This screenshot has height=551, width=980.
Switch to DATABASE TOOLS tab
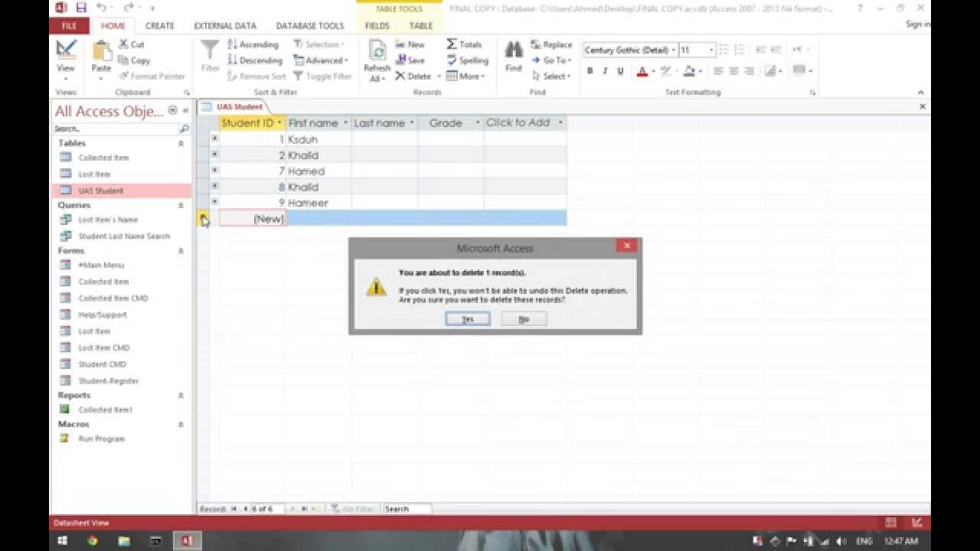tap(310, 25)
